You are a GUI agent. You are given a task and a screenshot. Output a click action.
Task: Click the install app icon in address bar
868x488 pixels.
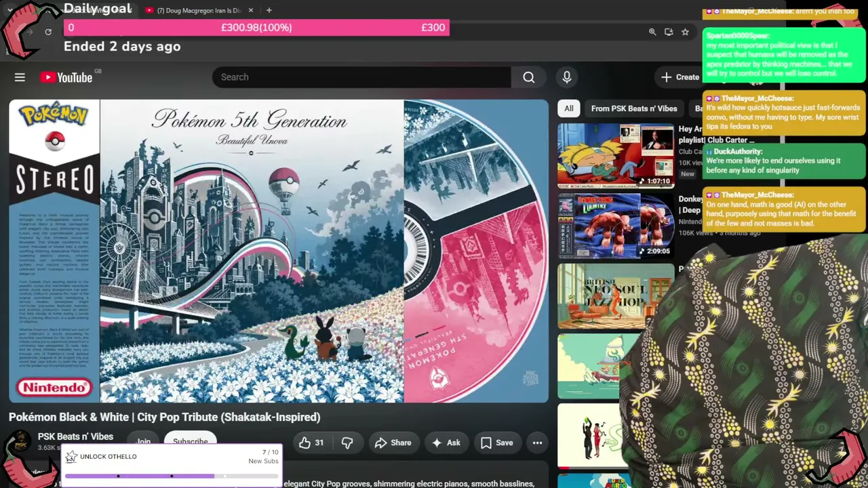click(669, 32)
